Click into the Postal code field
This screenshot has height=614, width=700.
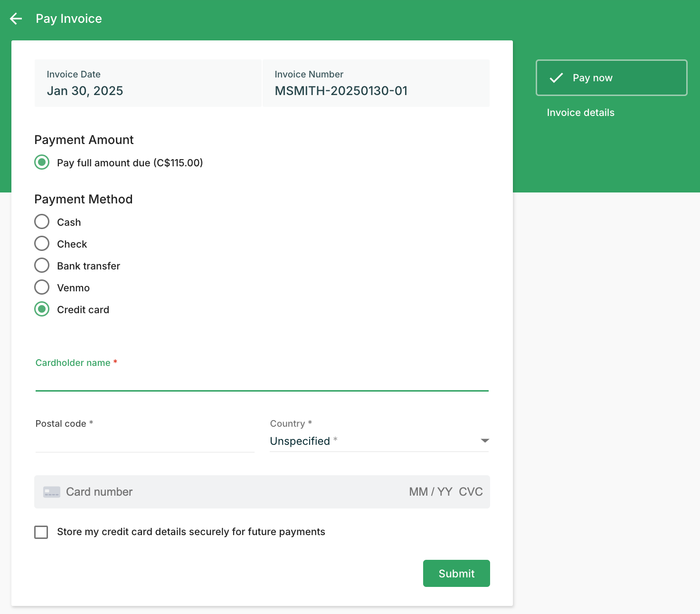click(x=144, y=442)
